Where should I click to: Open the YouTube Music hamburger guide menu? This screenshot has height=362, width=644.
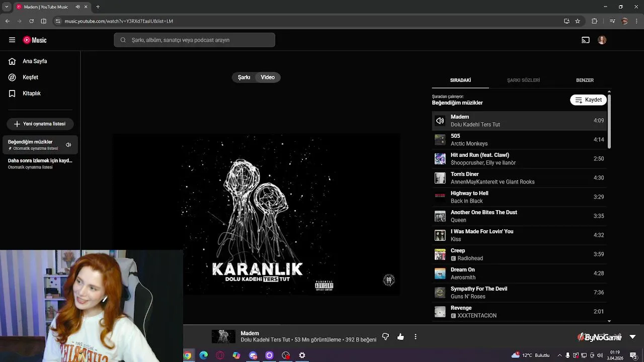coord(12,40)
